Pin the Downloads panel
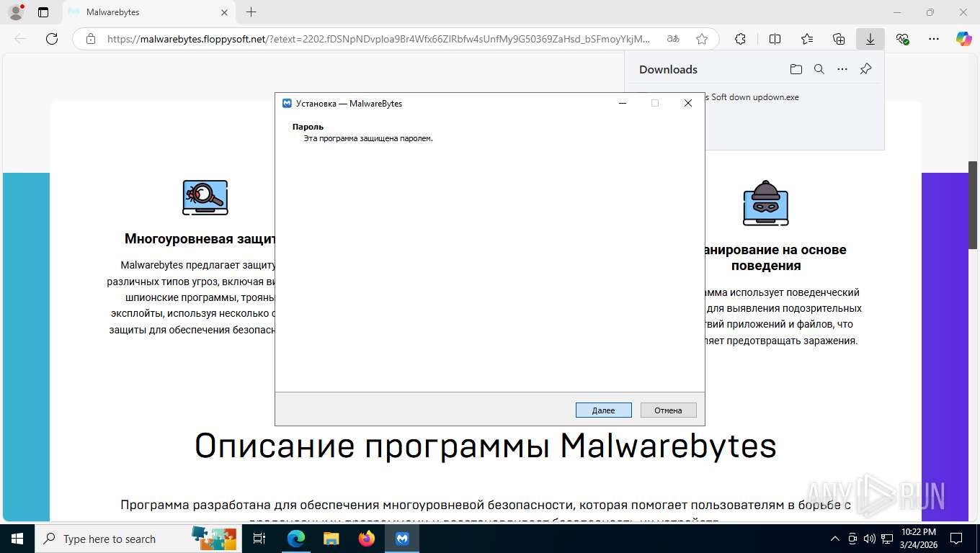The width and height of the screenshot is (980, 553). [x=866, y=69]
